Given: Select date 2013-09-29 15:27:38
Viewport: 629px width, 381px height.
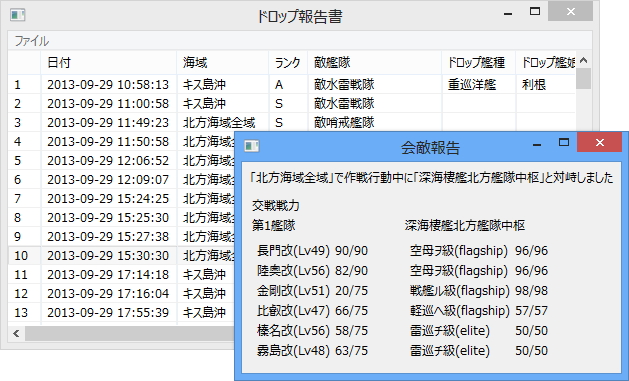Looking at the screenshot, I should pos(108,236).
